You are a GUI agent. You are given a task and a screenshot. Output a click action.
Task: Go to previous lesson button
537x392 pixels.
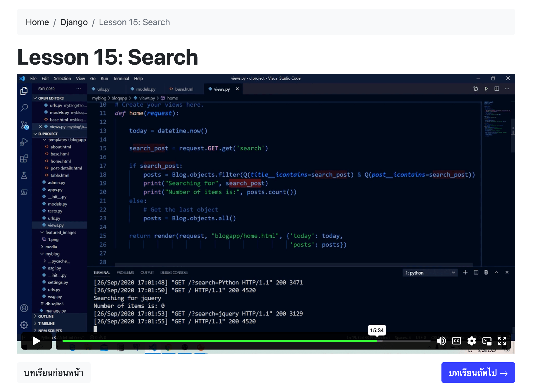(x=54, y=373)
